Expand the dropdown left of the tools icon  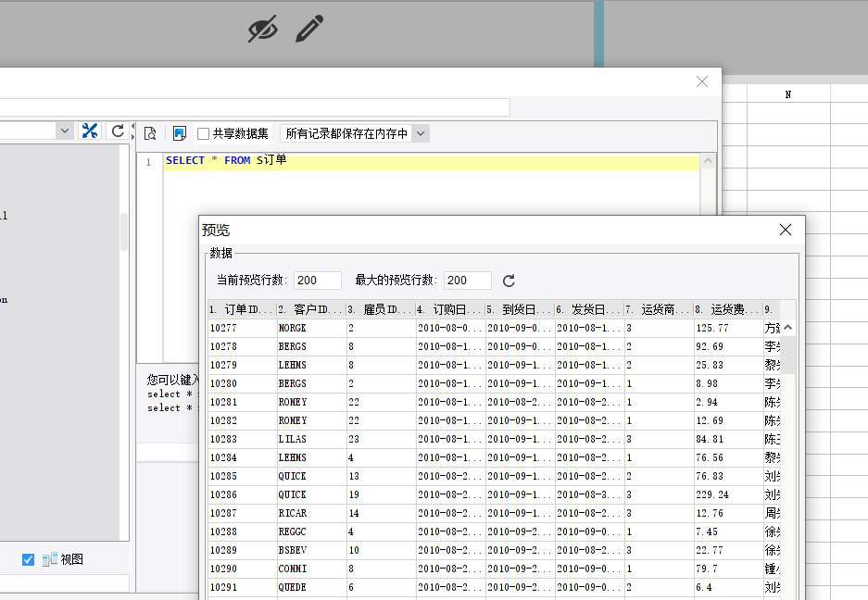pos(64,131)
